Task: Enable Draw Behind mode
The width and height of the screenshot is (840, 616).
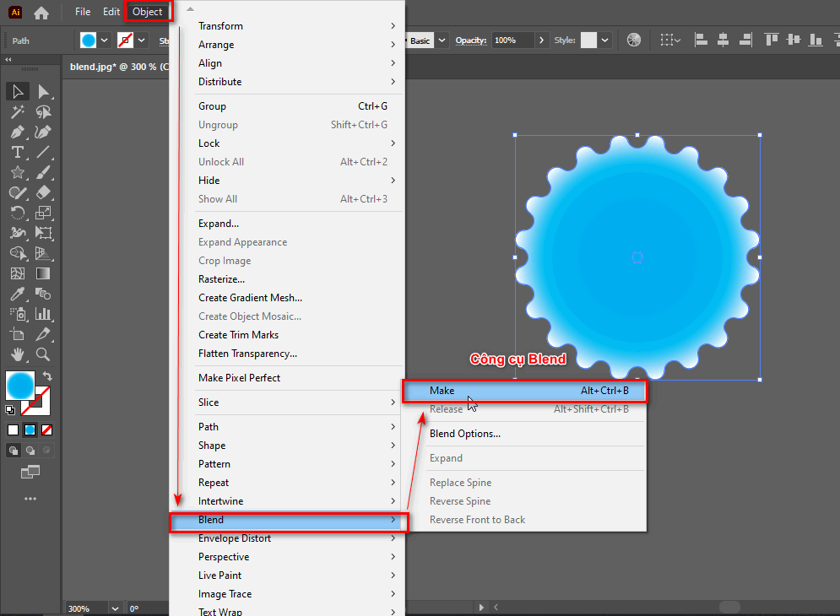Action: 30,451
